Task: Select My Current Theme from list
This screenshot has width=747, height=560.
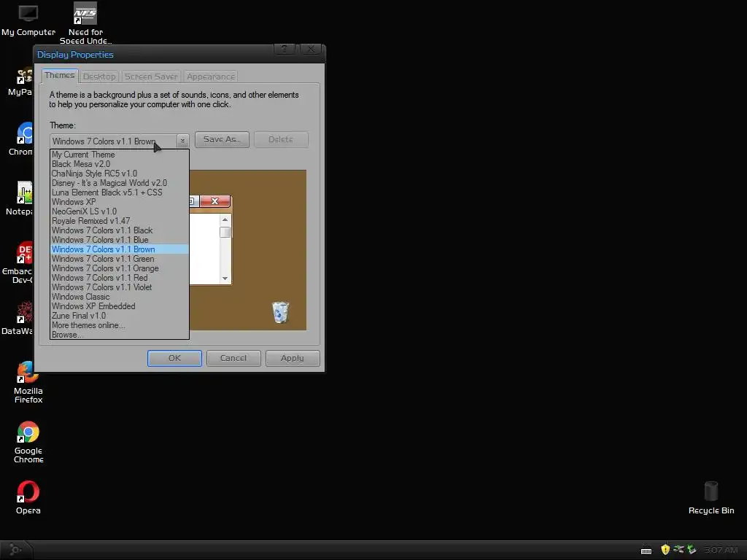Action: [x=120, y=155]
